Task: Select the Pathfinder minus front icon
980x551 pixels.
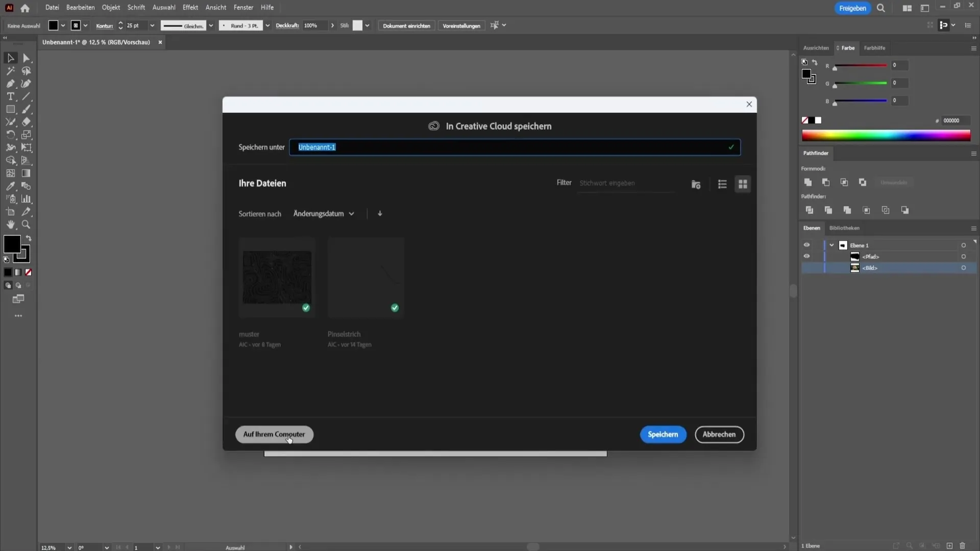Action: [826, 182]
